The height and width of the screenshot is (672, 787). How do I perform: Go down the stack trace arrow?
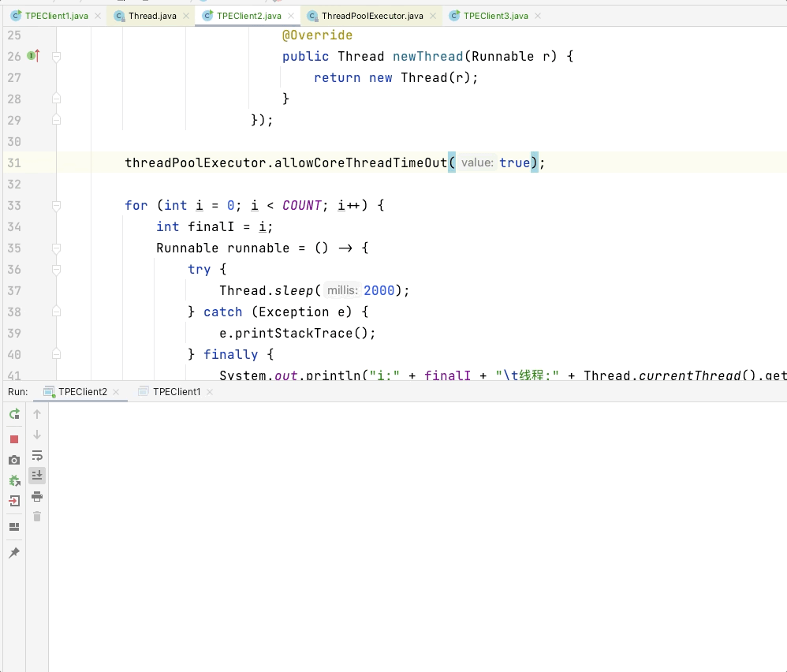(x=37, y=435)
